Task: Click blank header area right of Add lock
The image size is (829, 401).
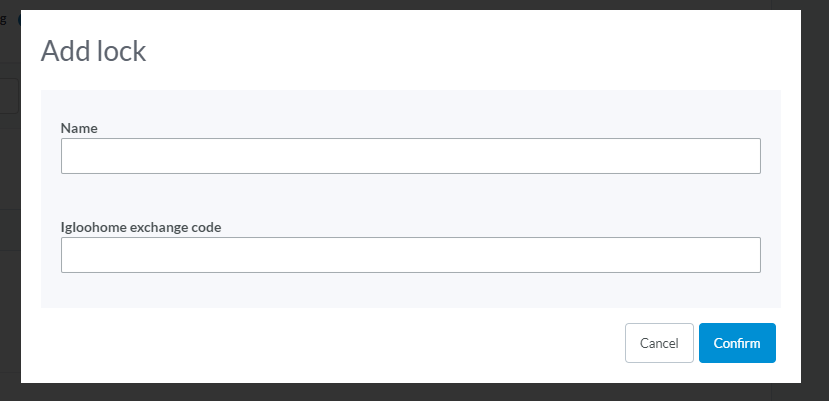Action: pyautogui.click(x=465, y=51)
